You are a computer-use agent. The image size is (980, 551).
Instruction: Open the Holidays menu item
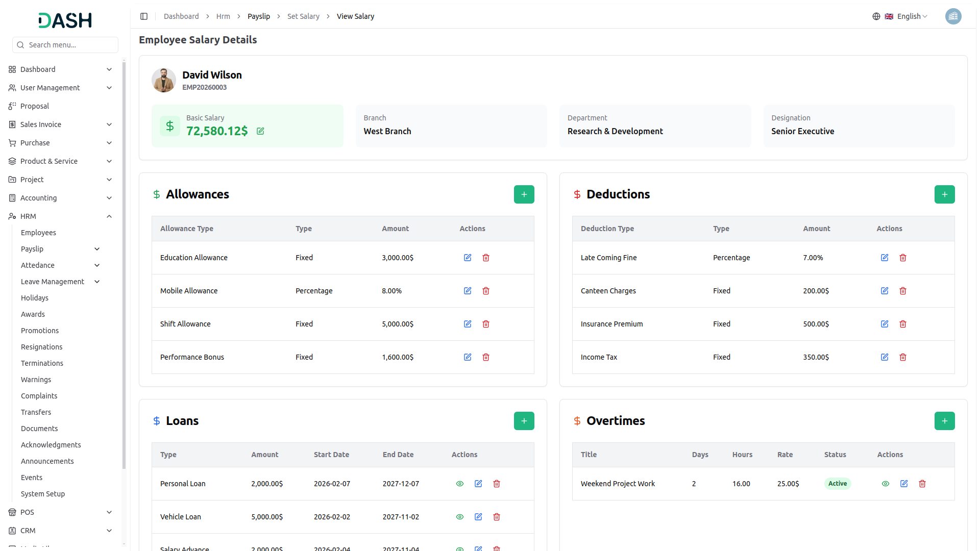coord(35,298)
